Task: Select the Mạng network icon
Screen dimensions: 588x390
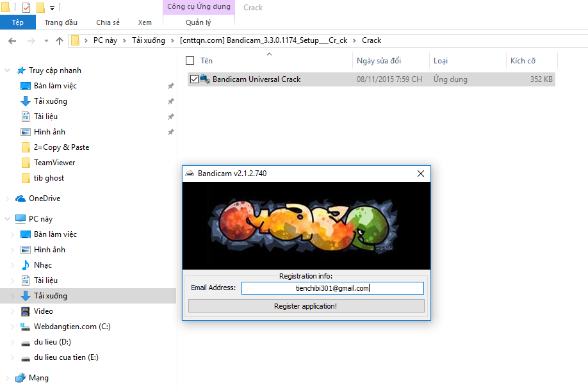Action: click(20, 378)
